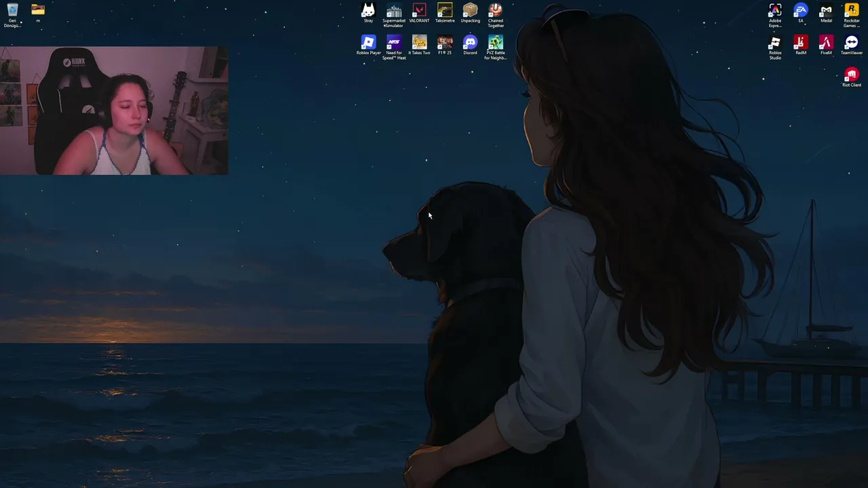This screenshot has height=488, width=868.
Task: Select the Riot Client shortcut
Action: [852, 77]
